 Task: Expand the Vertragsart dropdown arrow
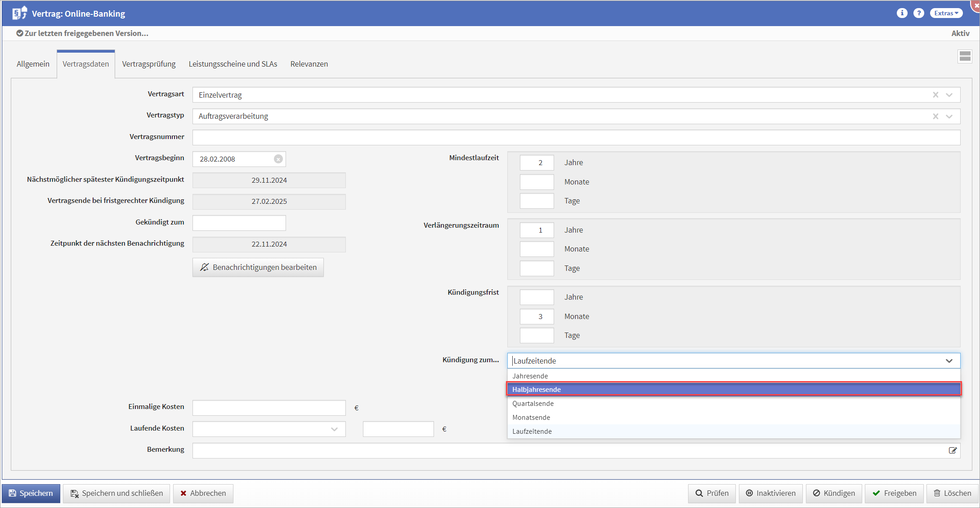pyautogui.click(x=949, y=95)
